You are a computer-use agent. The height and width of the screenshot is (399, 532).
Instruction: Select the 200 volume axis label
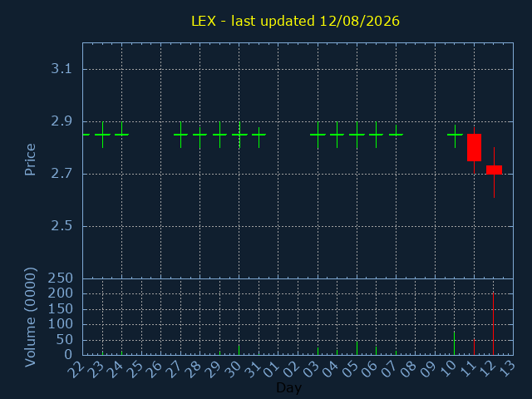click(x=61, y=293)
